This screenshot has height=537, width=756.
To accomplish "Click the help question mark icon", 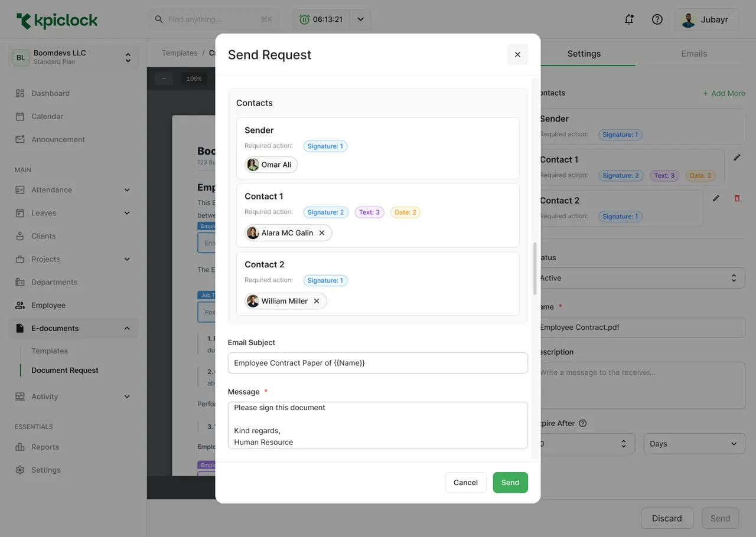I will 657,19.
